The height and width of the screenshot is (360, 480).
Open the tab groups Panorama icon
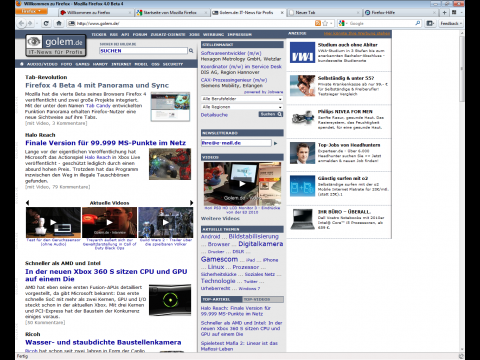[454, 12]
